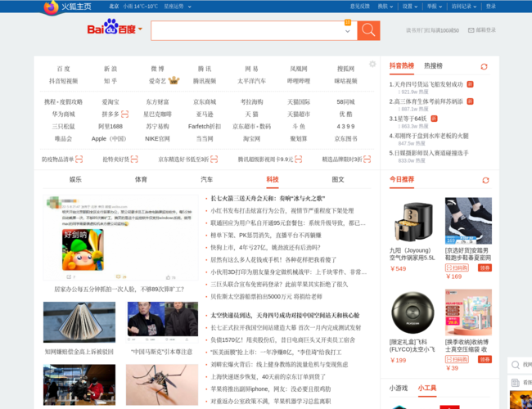The image size is (532, 409).
Task: Open the mosquito close-up thumbnail
Action: pyautogui.click(x=162, y=385)
